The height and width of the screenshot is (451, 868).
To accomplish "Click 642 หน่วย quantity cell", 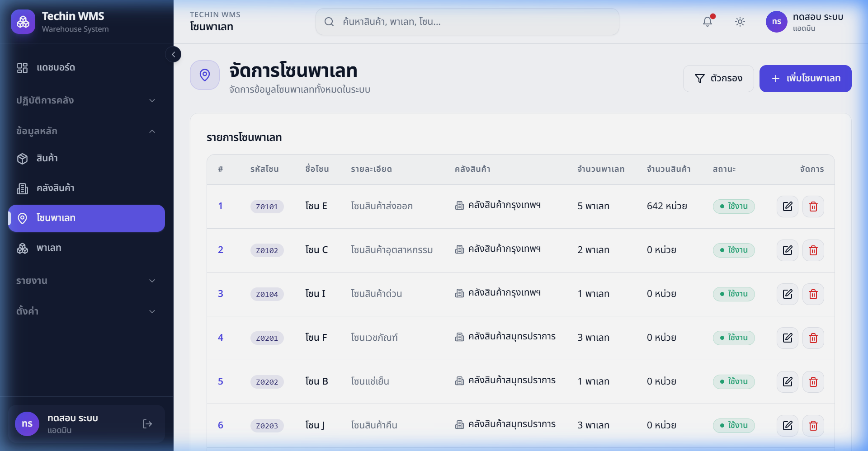I will (667, 206).
